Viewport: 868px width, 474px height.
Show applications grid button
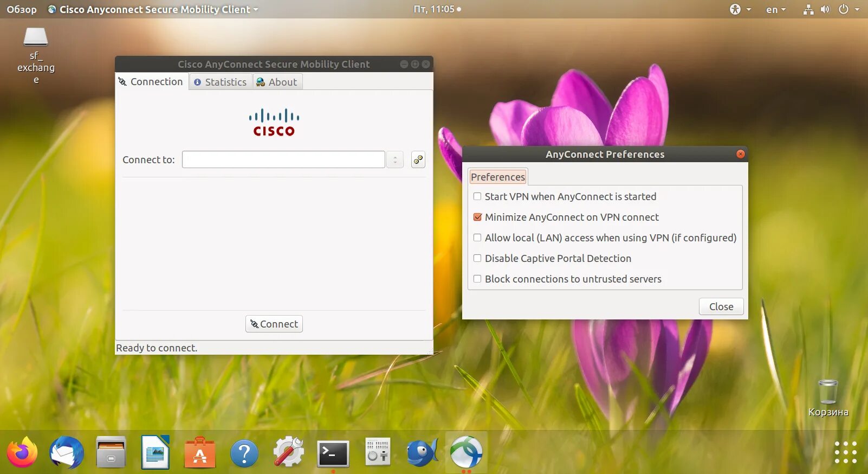click(846, 452)
